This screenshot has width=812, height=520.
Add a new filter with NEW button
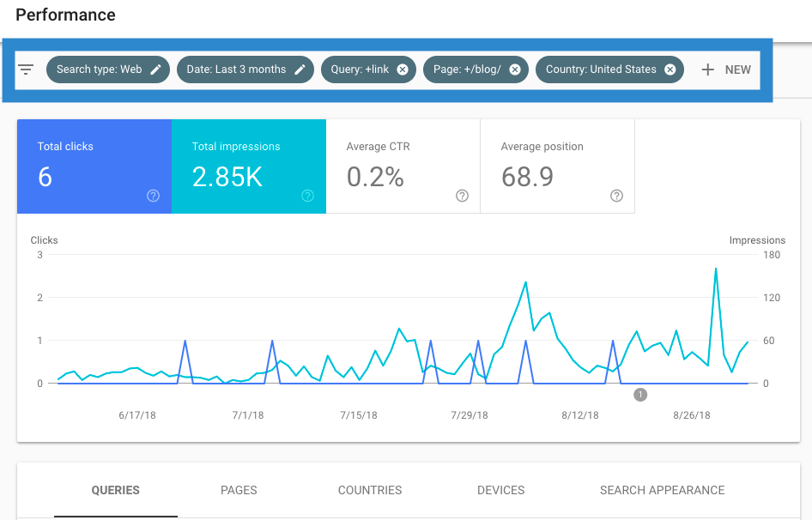(726, 70)
